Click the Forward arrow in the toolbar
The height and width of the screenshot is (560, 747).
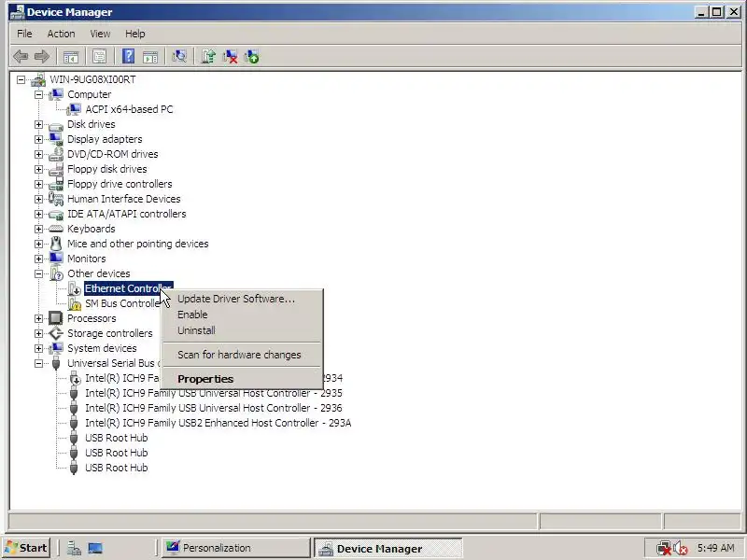42,57
